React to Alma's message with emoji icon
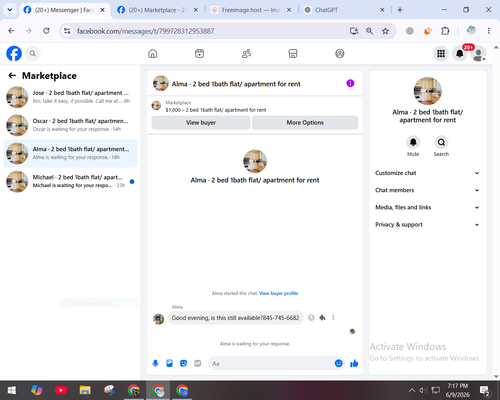Viewport: 500px width, 400px height. click(x=311, y=318)
